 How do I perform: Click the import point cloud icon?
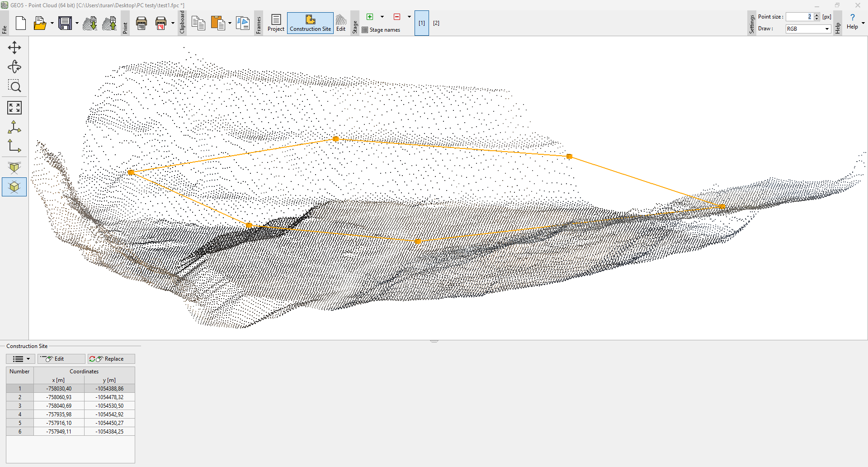pyautogui.click(x=90, y=23)
